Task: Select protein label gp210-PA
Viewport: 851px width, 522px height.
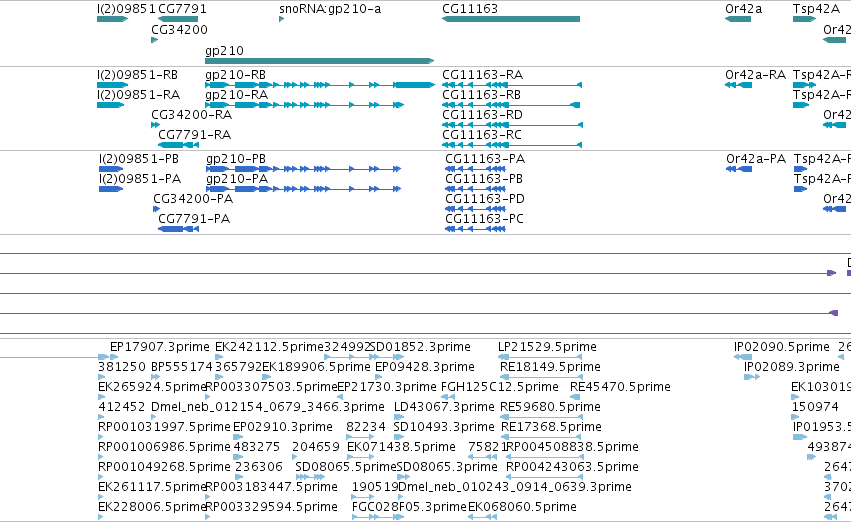Action: point(237,179)
